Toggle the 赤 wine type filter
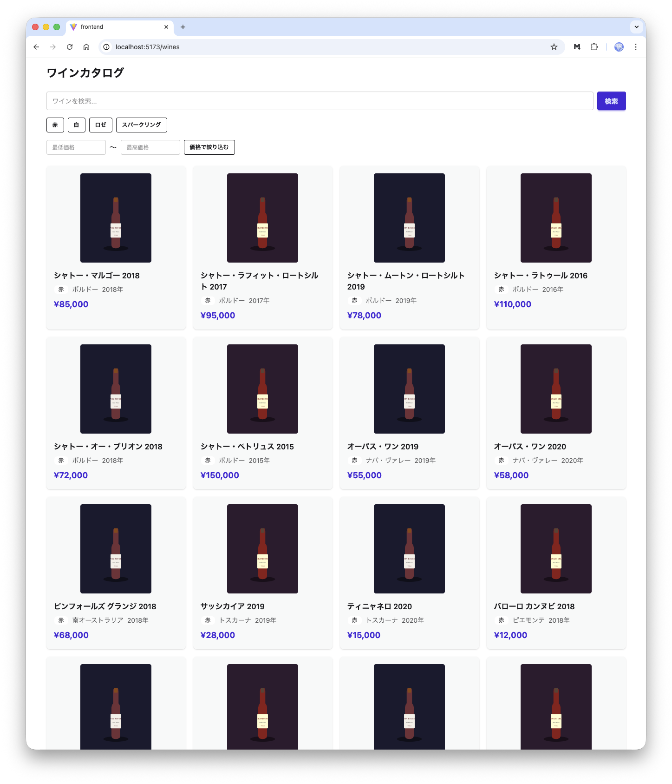 tap(55, 125)
